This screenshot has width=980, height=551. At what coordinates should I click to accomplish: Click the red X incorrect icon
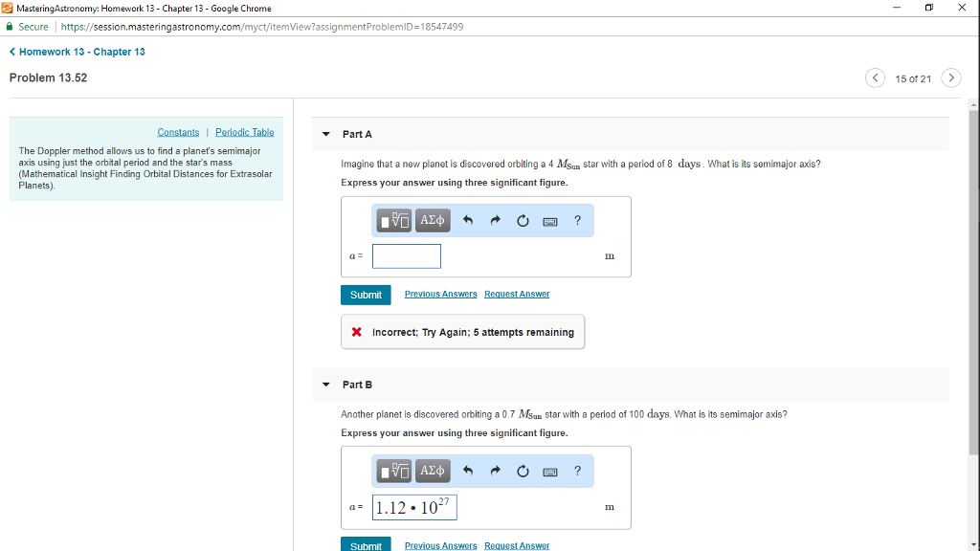coord(356,332)
